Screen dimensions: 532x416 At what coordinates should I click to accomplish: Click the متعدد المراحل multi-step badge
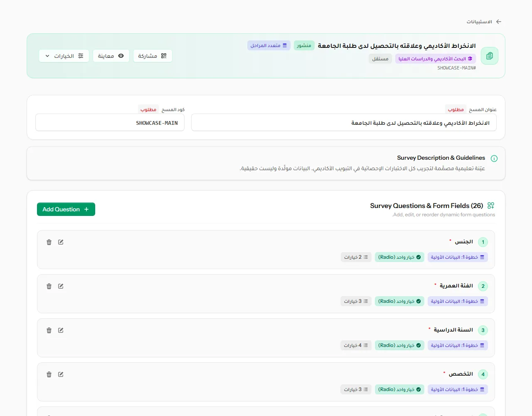(x=268, y=45)
